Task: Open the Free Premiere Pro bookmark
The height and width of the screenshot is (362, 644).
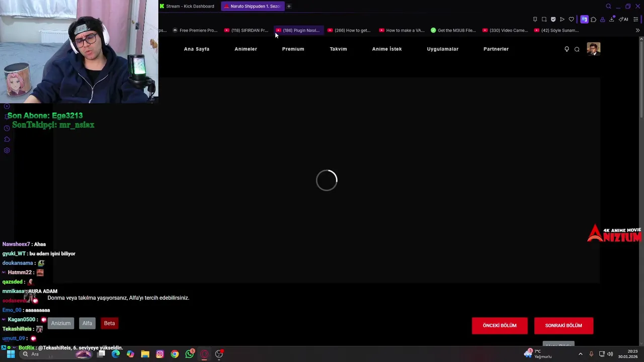Action: (195, 30)
